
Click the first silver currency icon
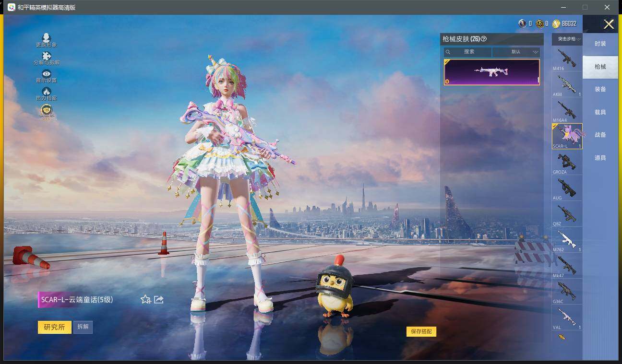523,23
